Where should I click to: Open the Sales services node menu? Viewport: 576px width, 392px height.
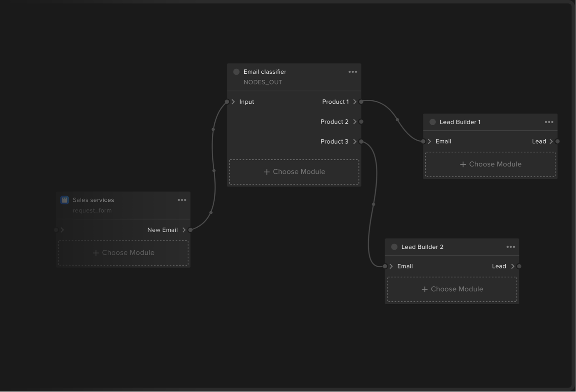[x=182, y=200]
